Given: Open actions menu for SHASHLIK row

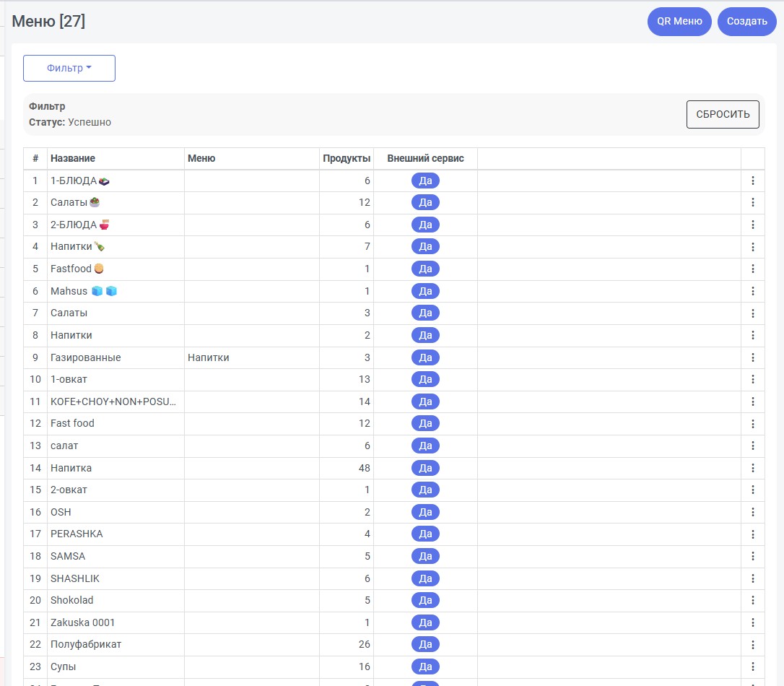Looking at the screenshot, I should tap(752, 578).
